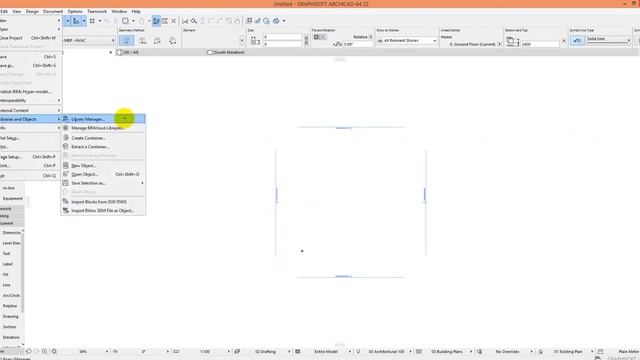Select the Elevation tool in toolbox
The image size is (640, 360).
pyautogui.click(x=11, y=338)
